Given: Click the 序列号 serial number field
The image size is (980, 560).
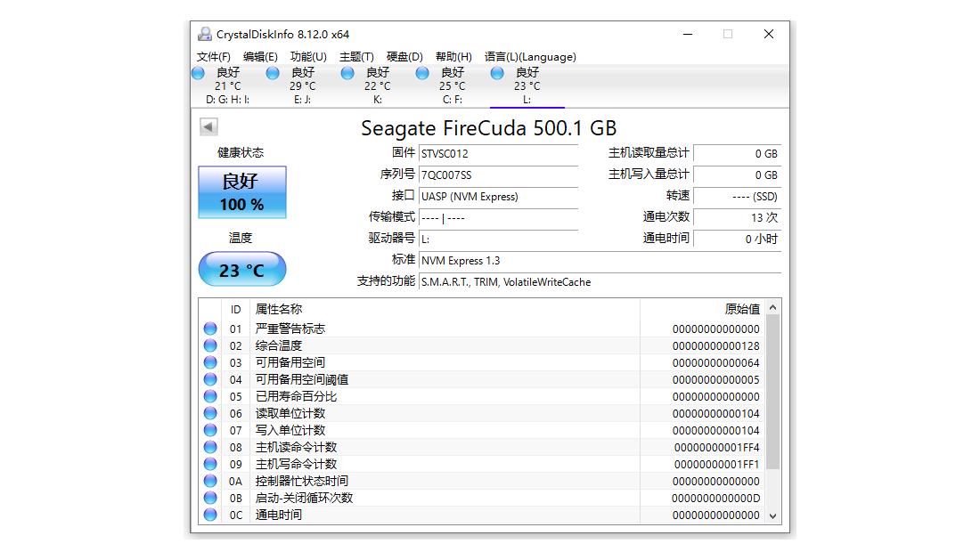Looking at the screenshot, I should coord(499,174).
